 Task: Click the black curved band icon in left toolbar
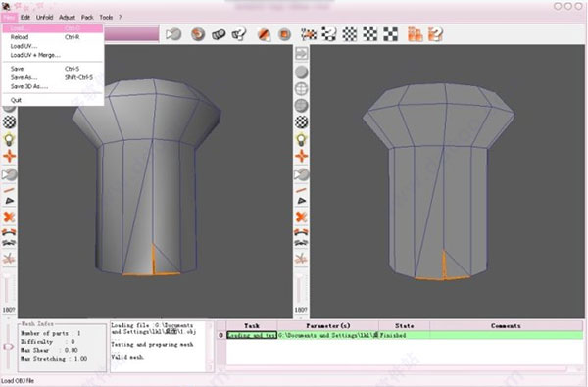9,243
